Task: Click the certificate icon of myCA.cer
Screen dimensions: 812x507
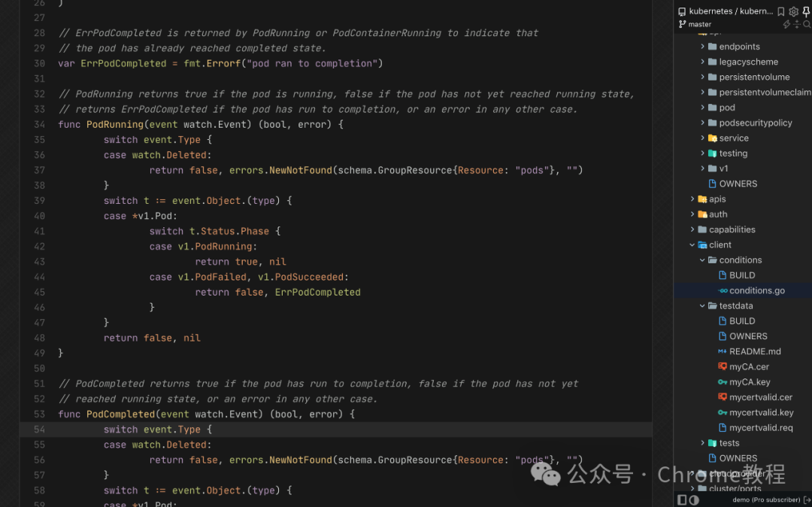Action: pos(723,366)
